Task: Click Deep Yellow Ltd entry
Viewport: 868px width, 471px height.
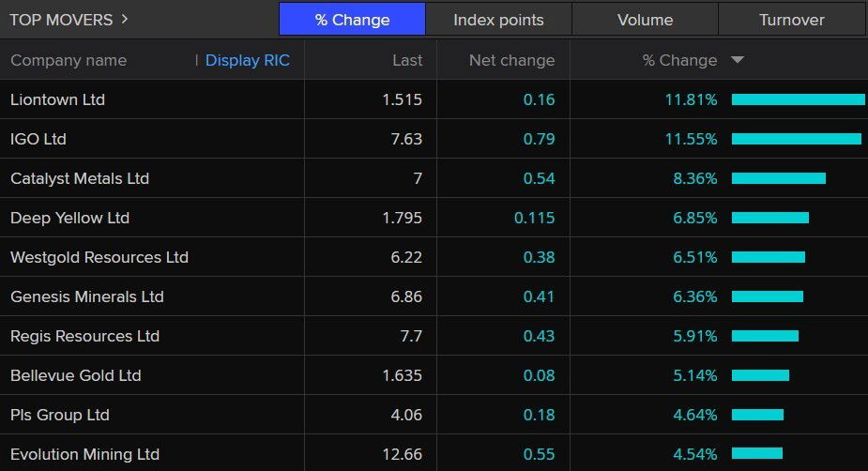Action: click(69, 218)
